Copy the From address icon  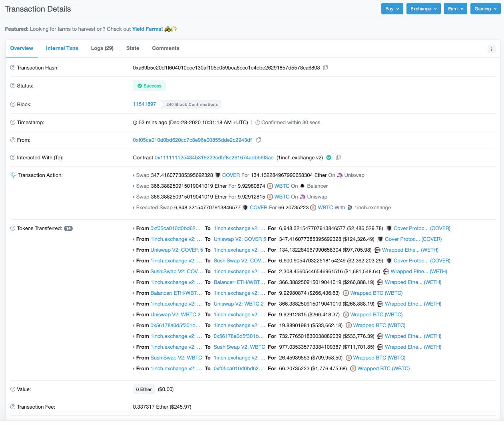(259, 140)
